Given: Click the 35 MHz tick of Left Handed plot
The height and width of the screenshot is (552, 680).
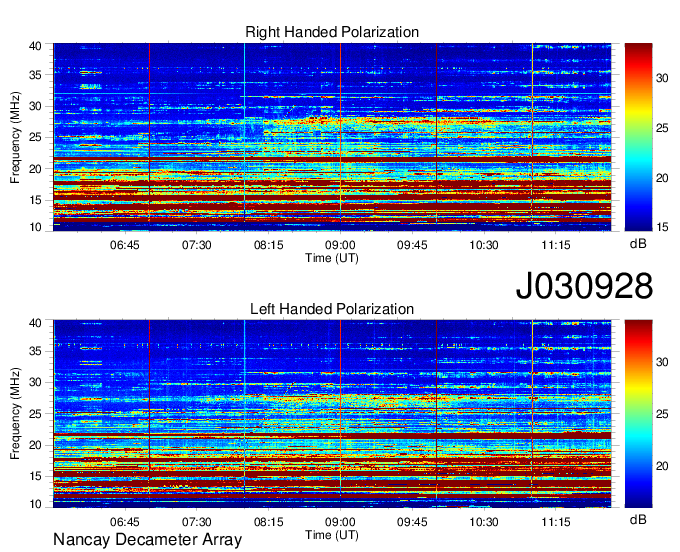Looking at the screenshot, I should pyautogui.click(x=35, y=351).
